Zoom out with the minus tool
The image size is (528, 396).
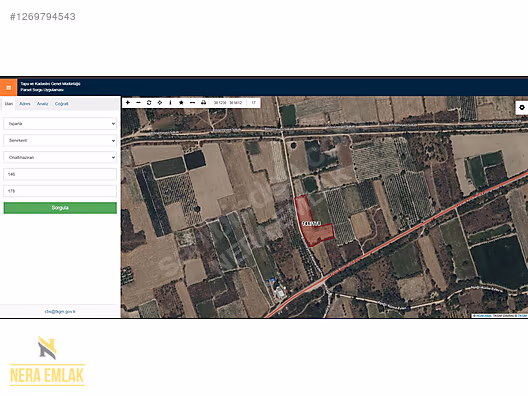[x=138, y=102]
